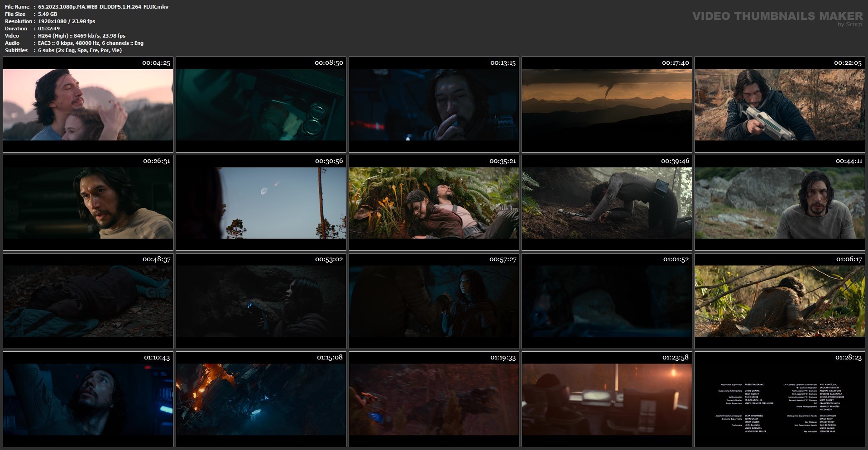The height and width of the screenshot is (450, 868).
Task: Click the timestamp 00:22:05 label
Action: 848,63
